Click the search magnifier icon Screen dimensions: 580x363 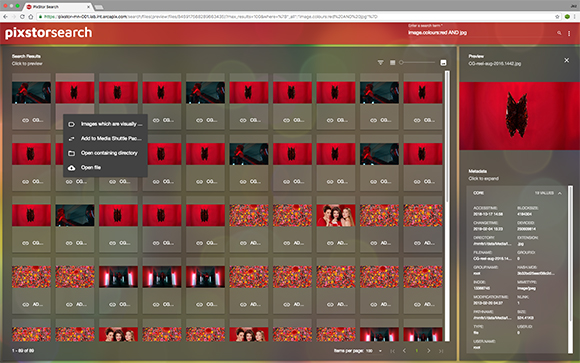coord(559,33)
